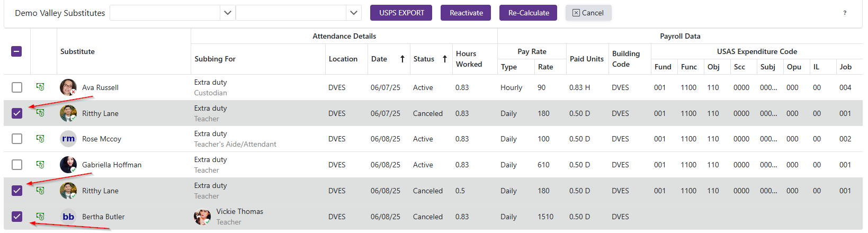The width and height of the screenshot is (868, 233).
Task: Click the payroll icon in Ava Russell's row
Action: (x=40, y=87)
